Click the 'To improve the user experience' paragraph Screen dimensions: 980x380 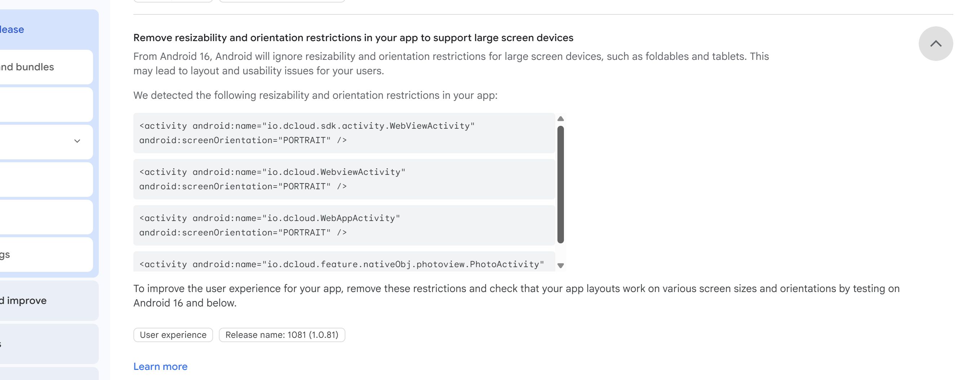point(516,296)
